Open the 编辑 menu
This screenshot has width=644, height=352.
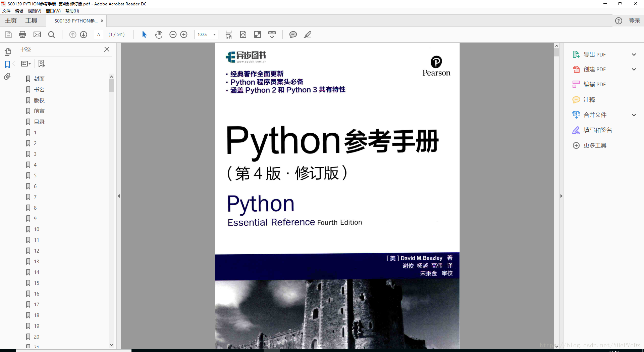point(19,11)
